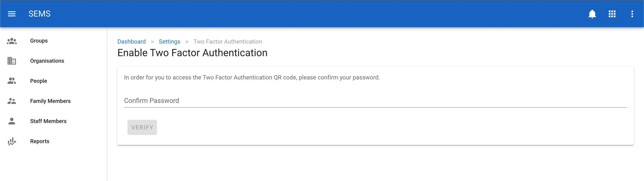The height and width of the screenshot is (181, 644).
Task: Open the apps grid launcher
Action: [x=612, y=14]
